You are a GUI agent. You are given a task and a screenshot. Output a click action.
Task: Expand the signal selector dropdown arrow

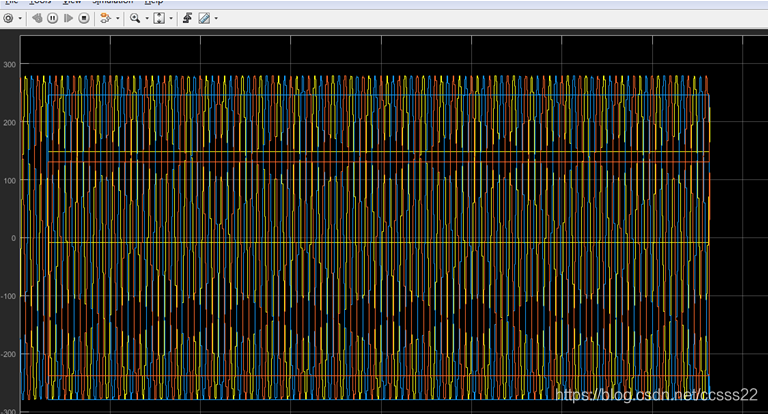118,19
